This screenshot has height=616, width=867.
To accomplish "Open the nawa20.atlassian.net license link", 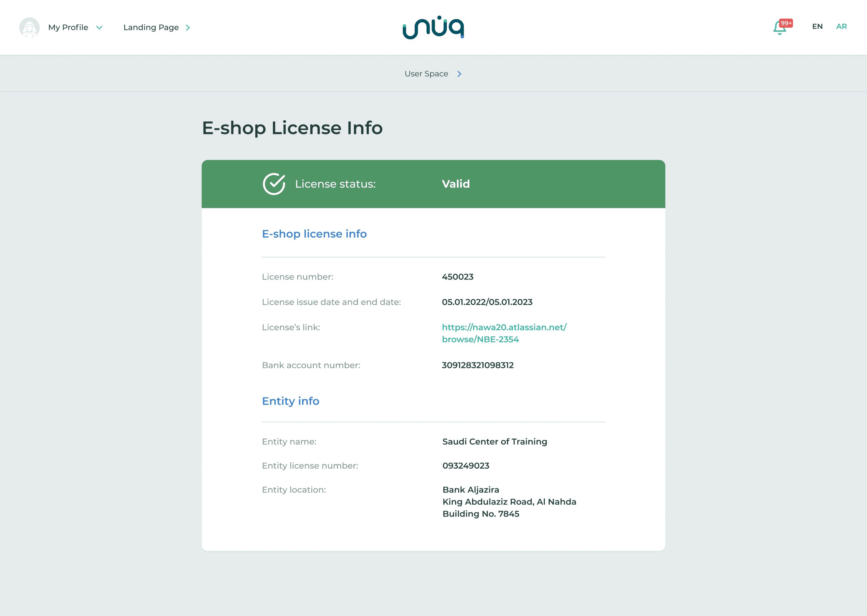I will pyautogui.click(x=504, y=333).
